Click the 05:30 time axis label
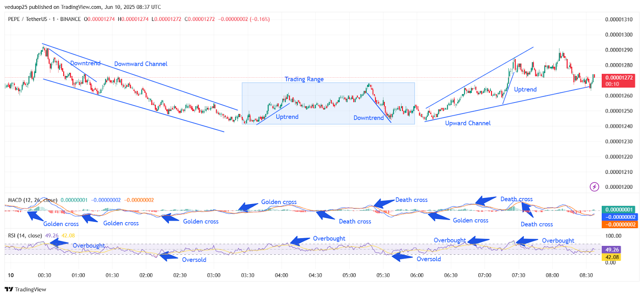Image resolution: width=644 pixels, height=297 pixels. coord(383,275)
